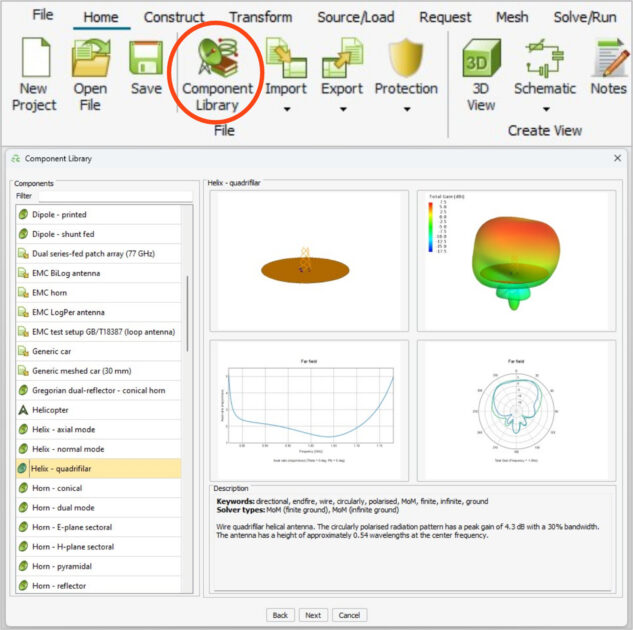The height and width of the screenshot is (630, 633).
Task: Open the Mesh ribbon tab
Action: [x=511, y=17]
